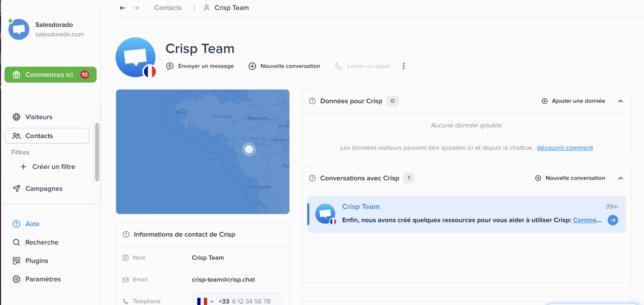Image resolution: width=644 pixels, height=305 pixels.
Task: Collapse the Conversations avec Crisp panel
Action: [x=620, y=178]
